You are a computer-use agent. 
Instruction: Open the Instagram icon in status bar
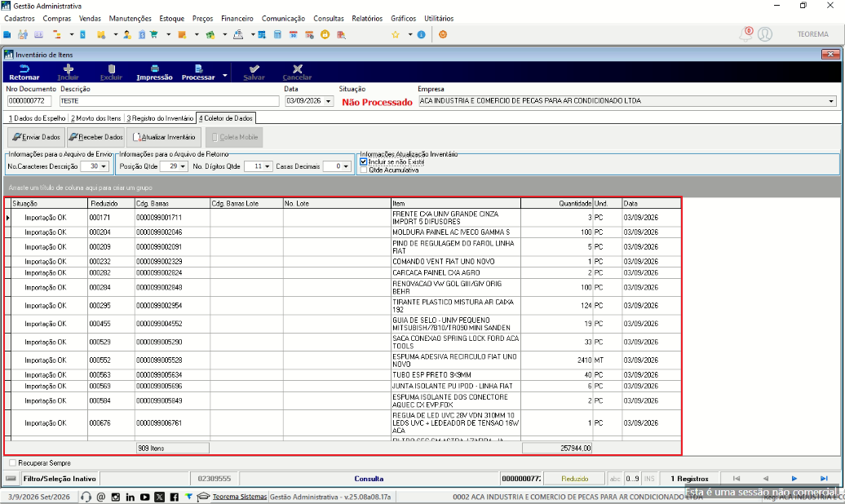[116, 497]
